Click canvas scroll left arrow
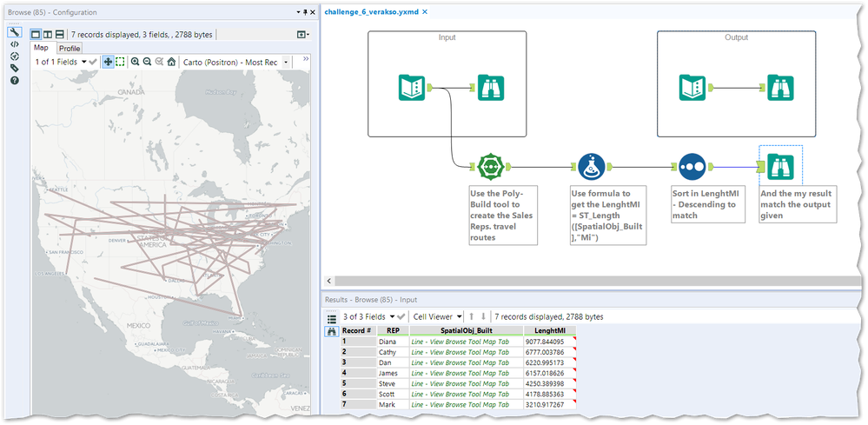Viewport: 868px width, 425px height. pyautogui.click(x=328, y=281)
